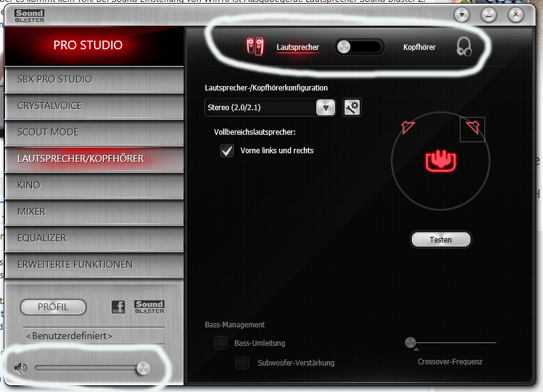Switch to SCOUT MODE
This screenshot has width=543, height=392.
coord(94,132)
